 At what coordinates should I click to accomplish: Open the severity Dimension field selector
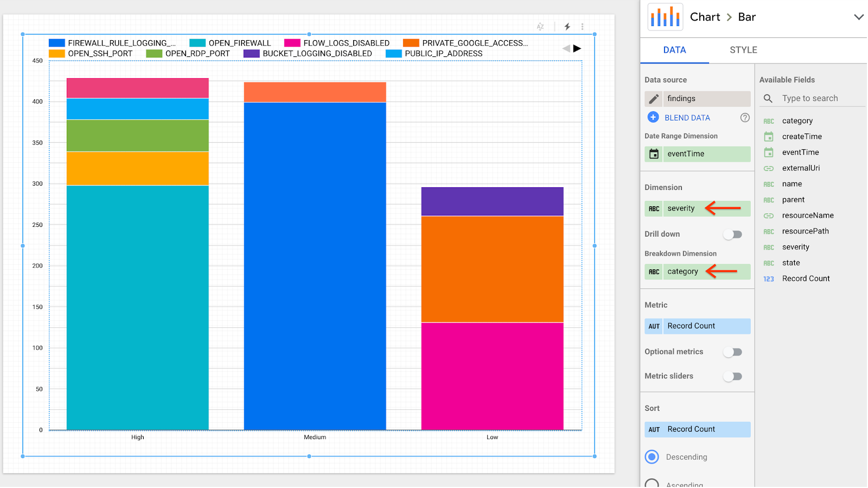point(681,208)
